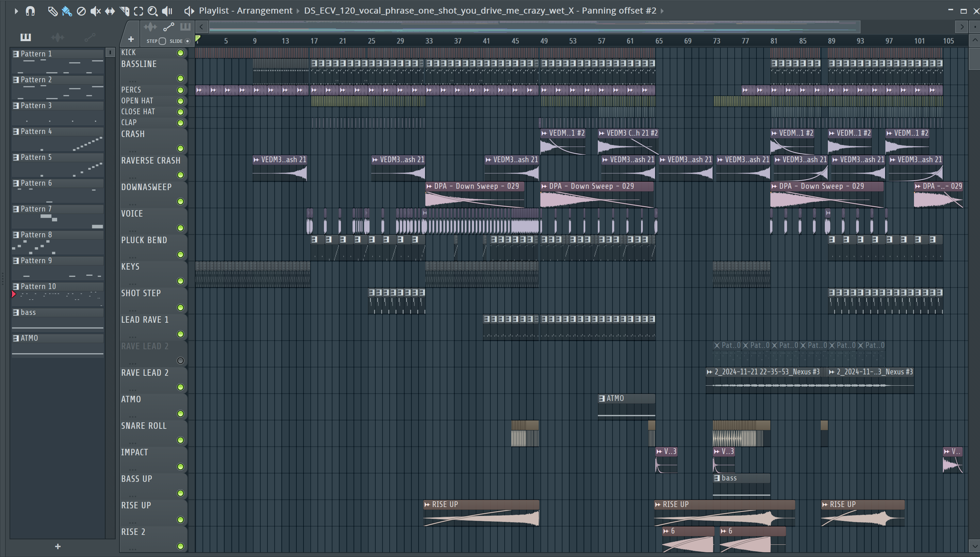This screenshot has height=557, width=980.
Task: Select the Delete tool
Action: [81, 11]
